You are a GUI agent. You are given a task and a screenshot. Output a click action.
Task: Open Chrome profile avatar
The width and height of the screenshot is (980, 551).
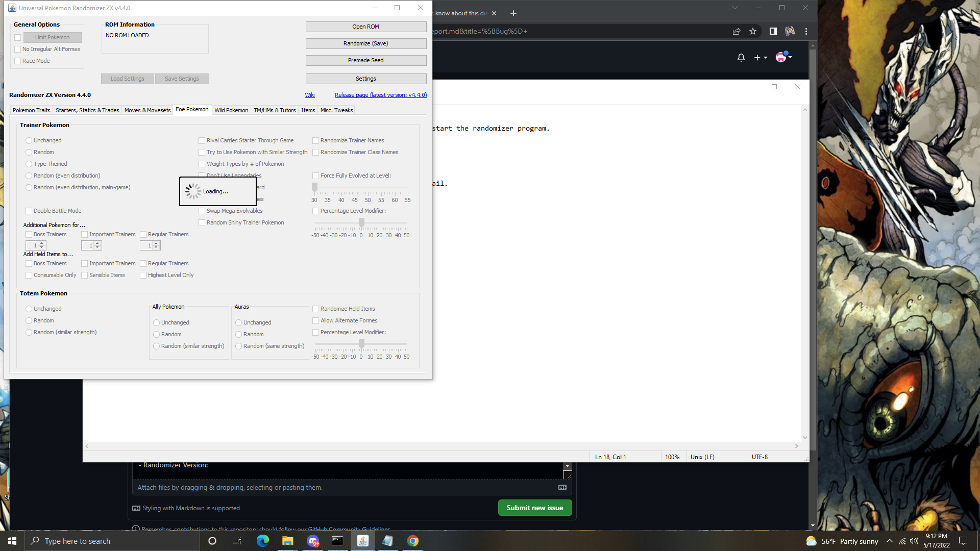pyautogui.click(x=790, y=31)
